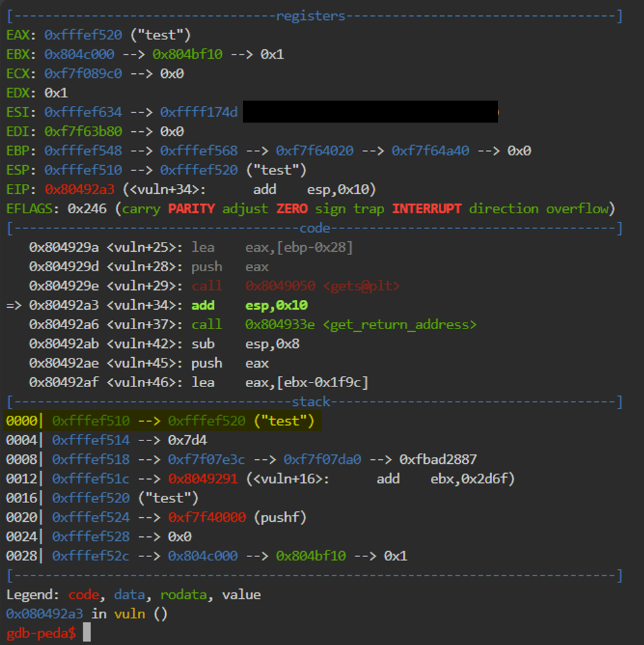
Task: Select ESP value 0xfffef510
Action: (83, 170)
